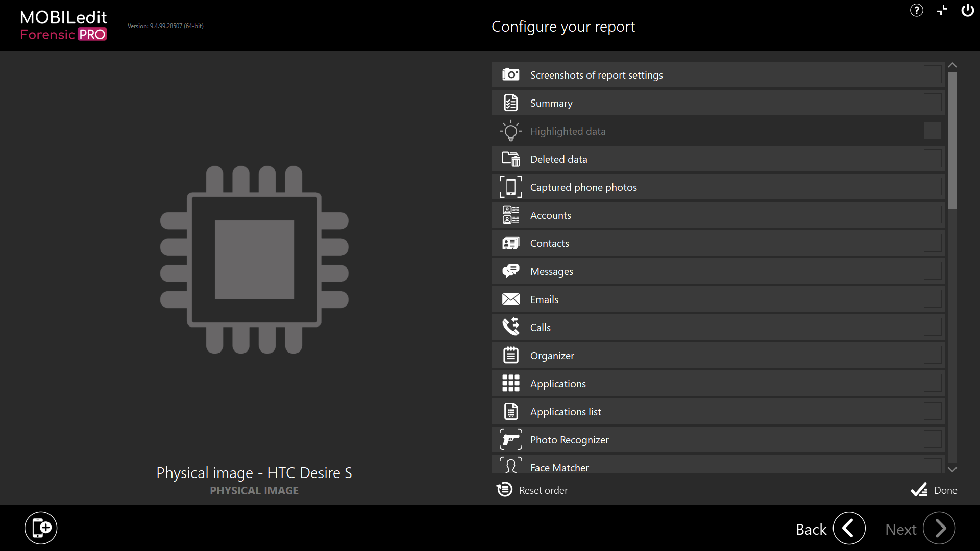Click the Captured phone photos icon

point(510,187)
